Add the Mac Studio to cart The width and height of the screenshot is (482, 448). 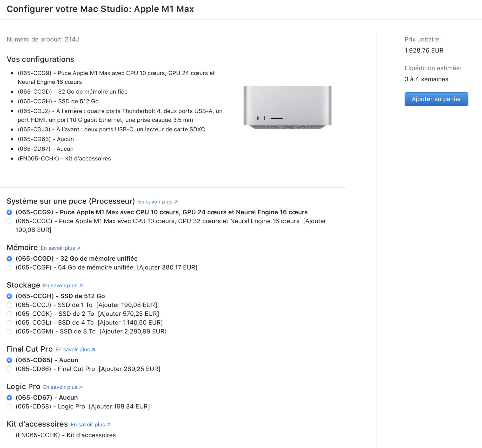[436, 99]
